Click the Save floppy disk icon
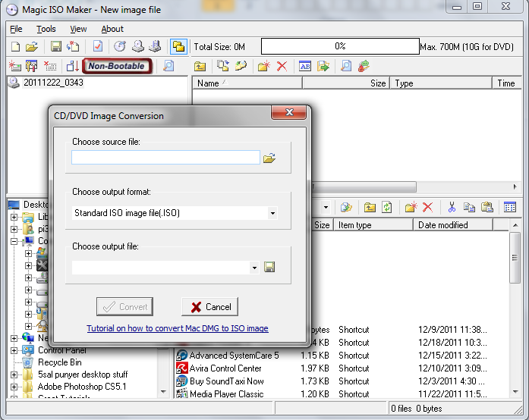This screenshot has width=529, height=420. pyautogui.click(x=56, y=46)
